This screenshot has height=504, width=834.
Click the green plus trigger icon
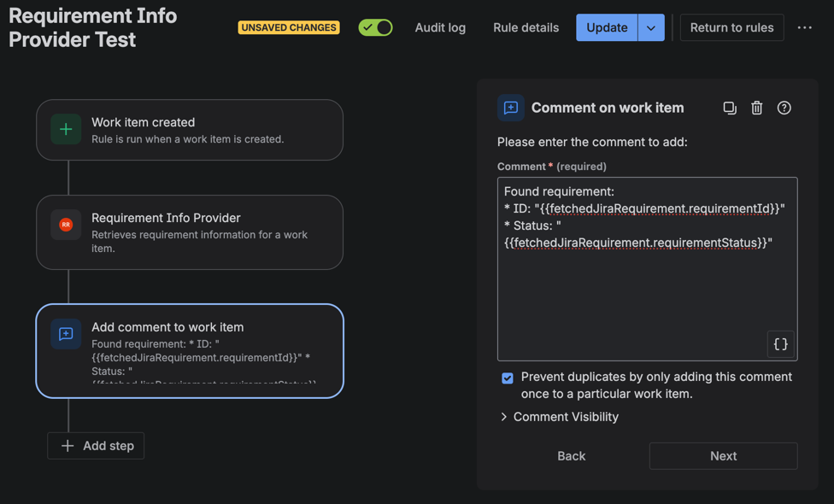pyautogui.click(x=66, y=130)
